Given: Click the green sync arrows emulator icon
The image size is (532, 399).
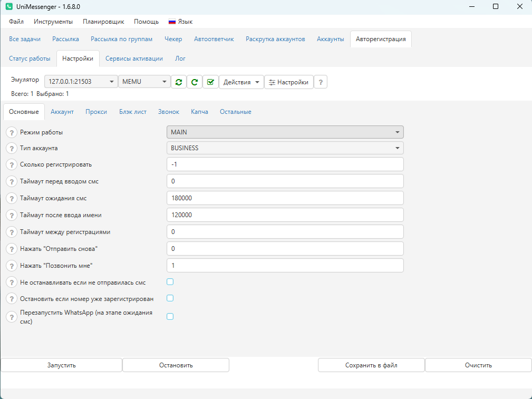Looking at the screenshot, I should pyautogui.click(x=179, y=82).
